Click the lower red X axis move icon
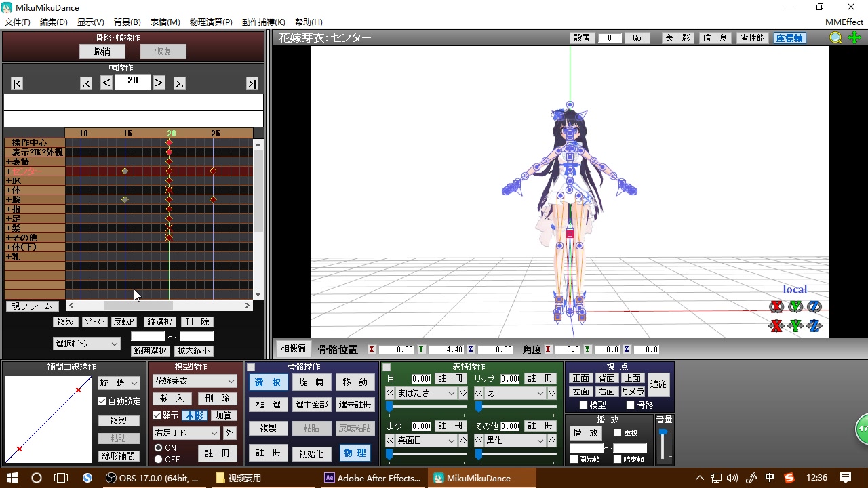This screenshot has height=488, width=868. pos(776,326)
